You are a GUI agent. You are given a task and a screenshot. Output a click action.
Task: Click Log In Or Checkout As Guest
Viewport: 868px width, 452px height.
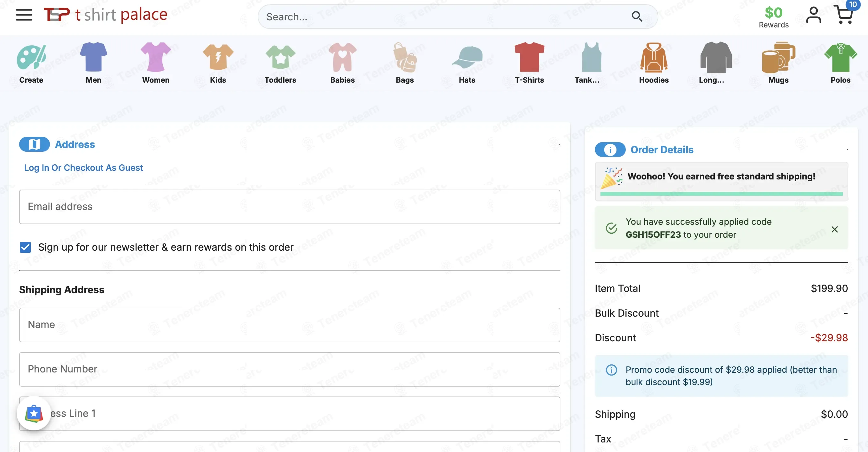[83, 167]
